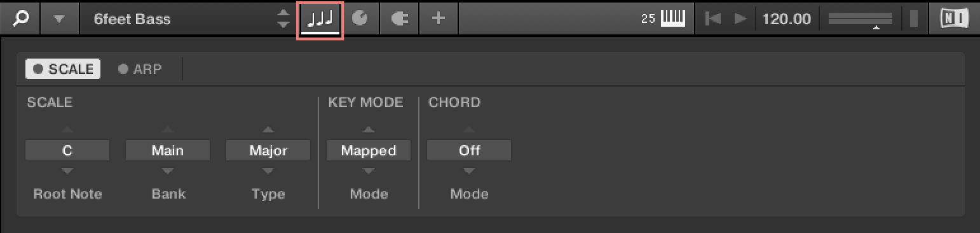Click the keyboard icon next to 25
Image resolution: width=980 pixels, height=233 pixels.
(673, 19)
